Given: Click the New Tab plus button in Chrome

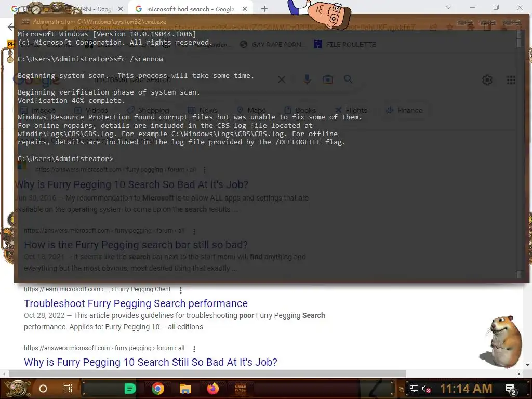Looking at the screenshot, I should click(x=264, y=9).
